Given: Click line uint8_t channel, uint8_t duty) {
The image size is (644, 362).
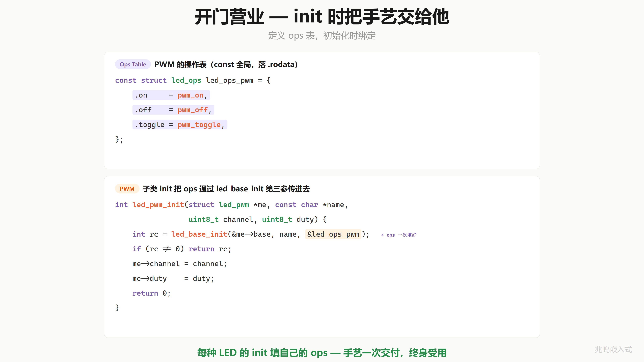Looking at the screenshot, I should tap(257, 219).
